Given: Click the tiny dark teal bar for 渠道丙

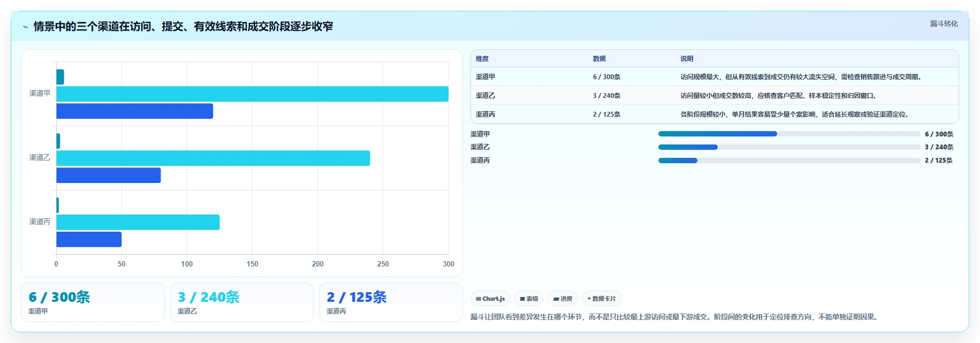Looking at the screenshot, I should coord(58,205).
